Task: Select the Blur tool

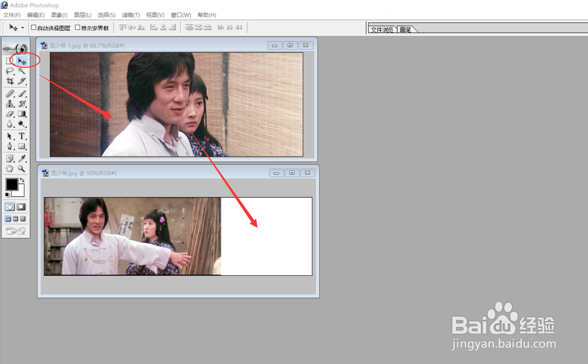Action: (x=10, y=124)
